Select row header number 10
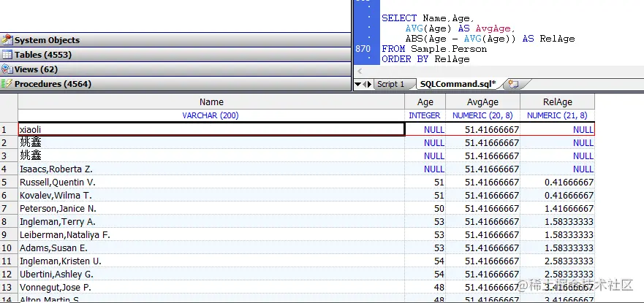Viewport: 644px width, 303px height. coord(9,248)
